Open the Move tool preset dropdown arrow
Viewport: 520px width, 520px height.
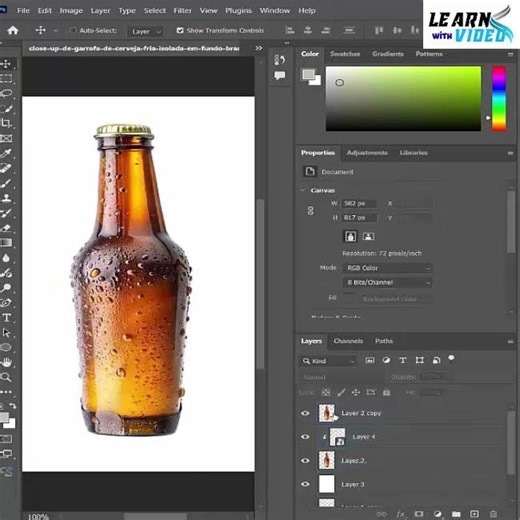[x=56, y=31]
